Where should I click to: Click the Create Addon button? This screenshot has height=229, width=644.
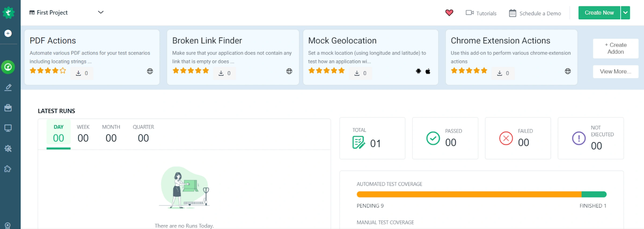[x=616, y=48]
